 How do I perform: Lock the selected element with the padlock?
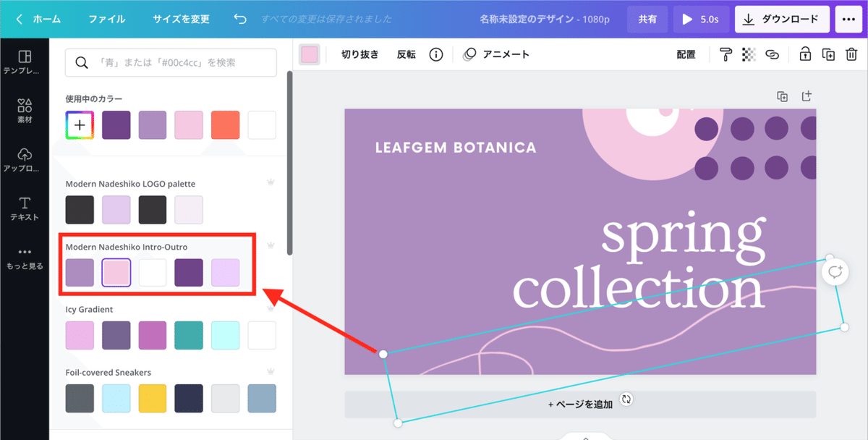click(x=805, y=54)
